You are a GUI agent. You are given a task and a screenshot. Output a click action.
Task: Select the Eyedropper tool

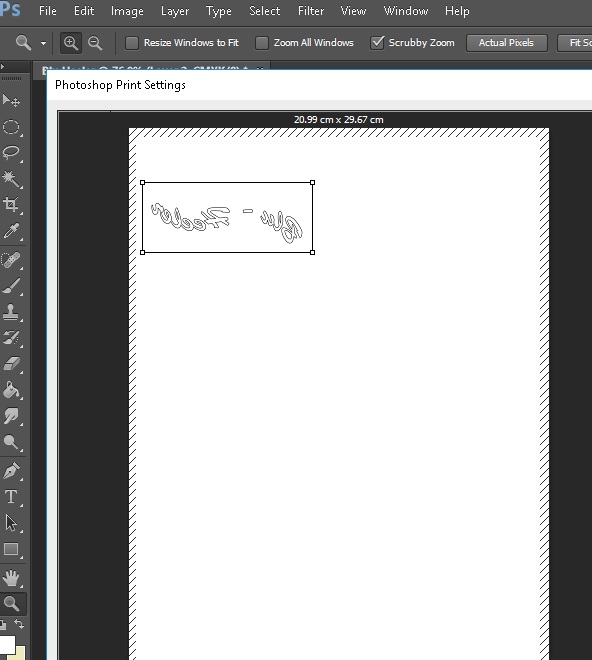point(11,231)
